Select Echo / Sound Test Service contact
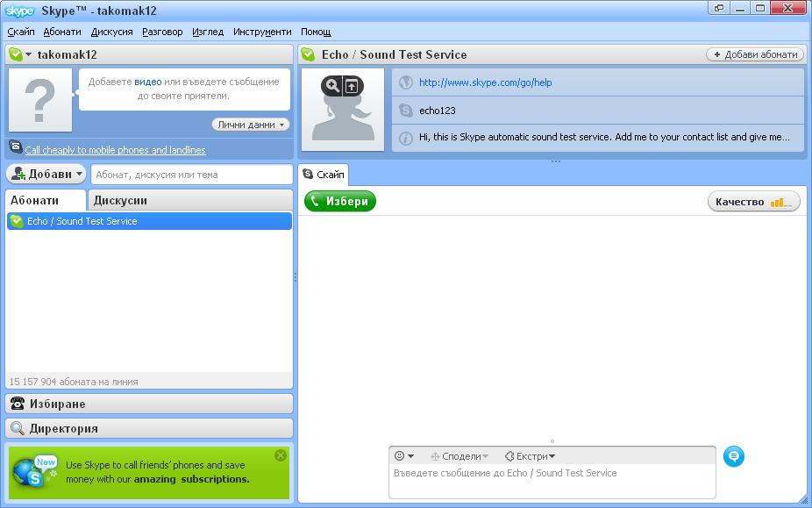The width and height of the screenshot is (812, 508). 149,221
